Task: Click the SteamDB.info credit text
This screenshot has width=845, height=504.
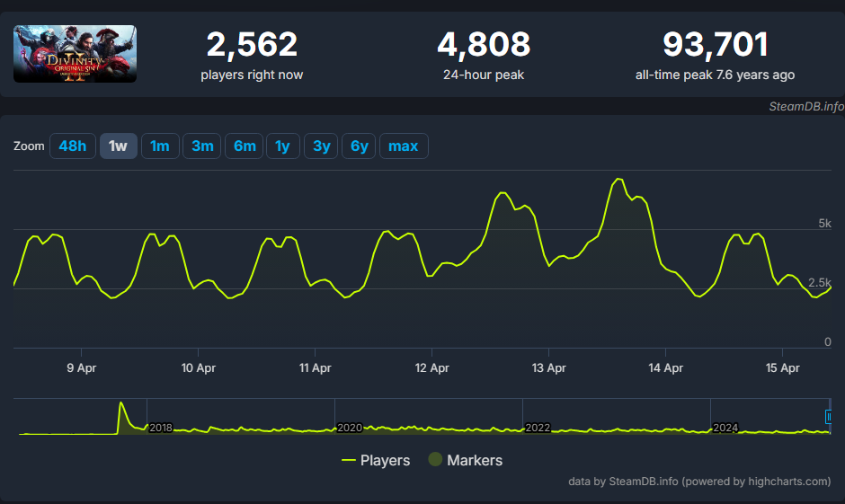Action: point(806,107)
